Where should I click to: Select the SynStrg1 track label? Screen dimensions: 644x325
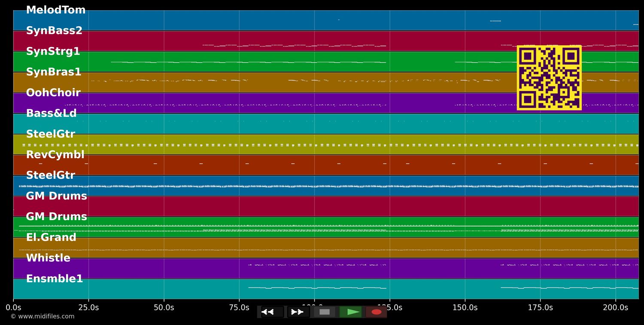click(53, 52)
